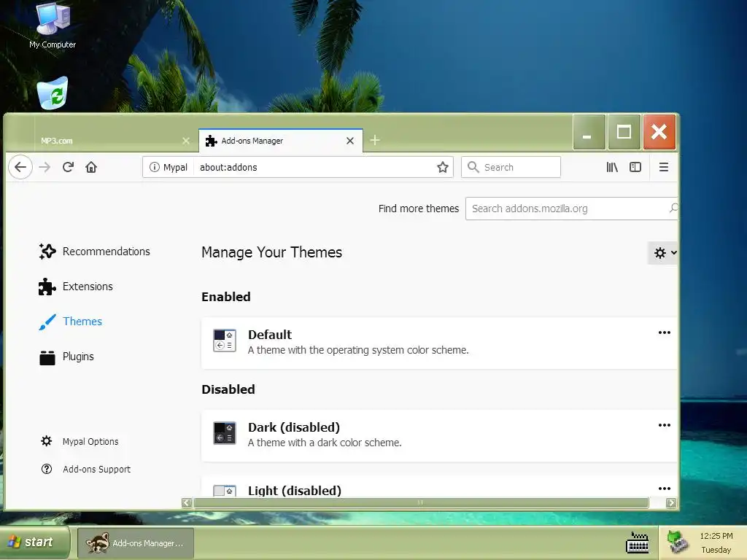Close the MP3.com tab
Screen dimensions: 747x560
click(x=186, y=141)
